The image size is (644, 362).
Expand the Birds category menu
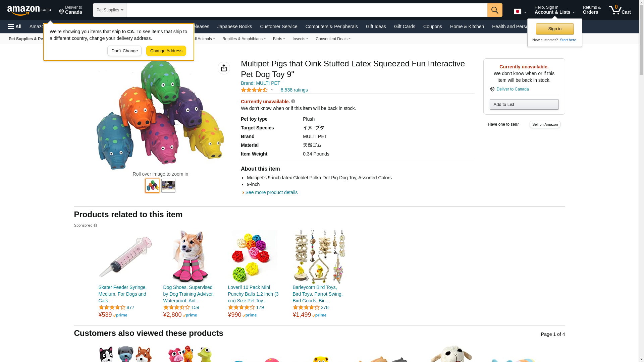279,39
